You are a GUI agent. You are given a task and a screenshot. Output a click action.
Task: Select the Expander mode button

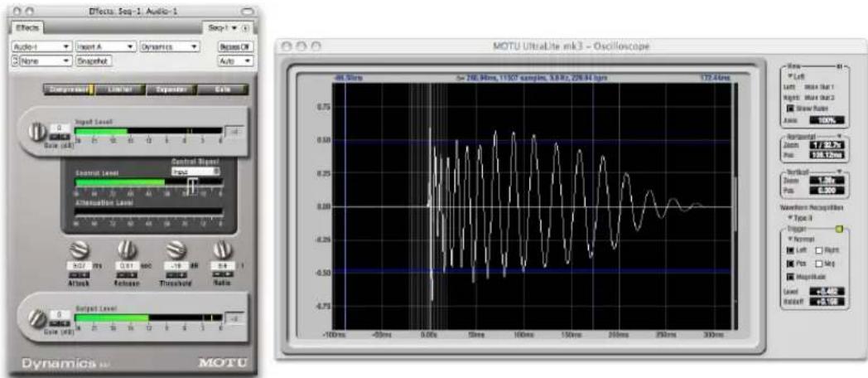tap(171, 90)
